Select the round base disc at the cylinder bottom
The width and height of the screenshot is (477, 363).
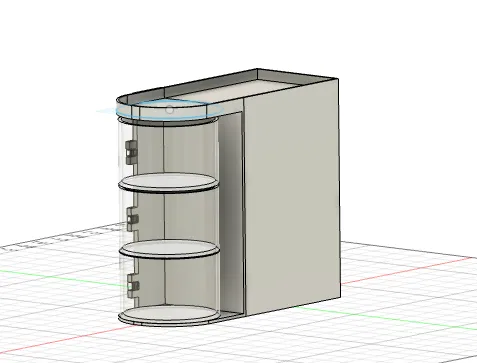point(169,315)
